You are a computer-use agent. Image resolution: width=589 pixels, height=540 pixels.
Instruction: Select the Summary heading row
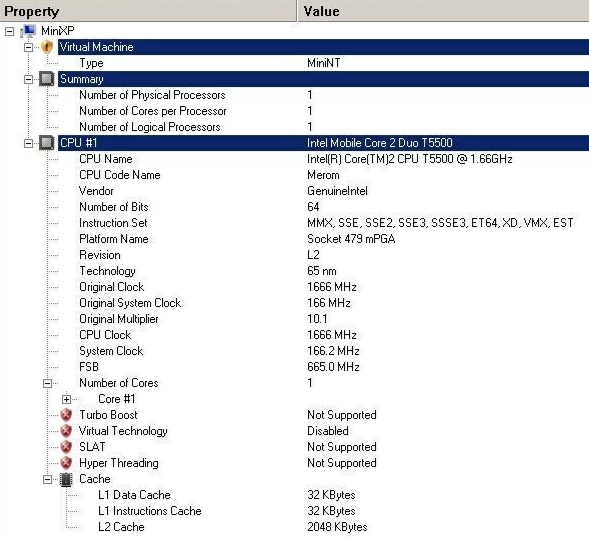(x=323, y=79)
